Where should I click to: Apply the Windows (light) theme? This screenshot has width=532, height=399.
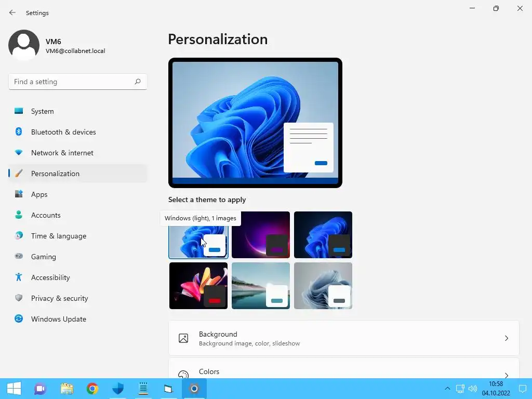tap(198, 235)
